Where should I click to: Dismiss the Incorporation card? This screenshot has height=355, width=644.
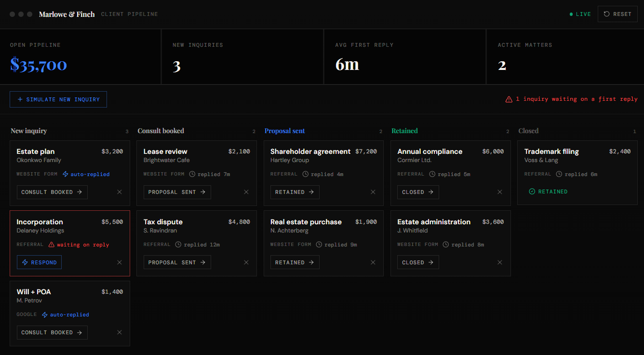(120, 262)
